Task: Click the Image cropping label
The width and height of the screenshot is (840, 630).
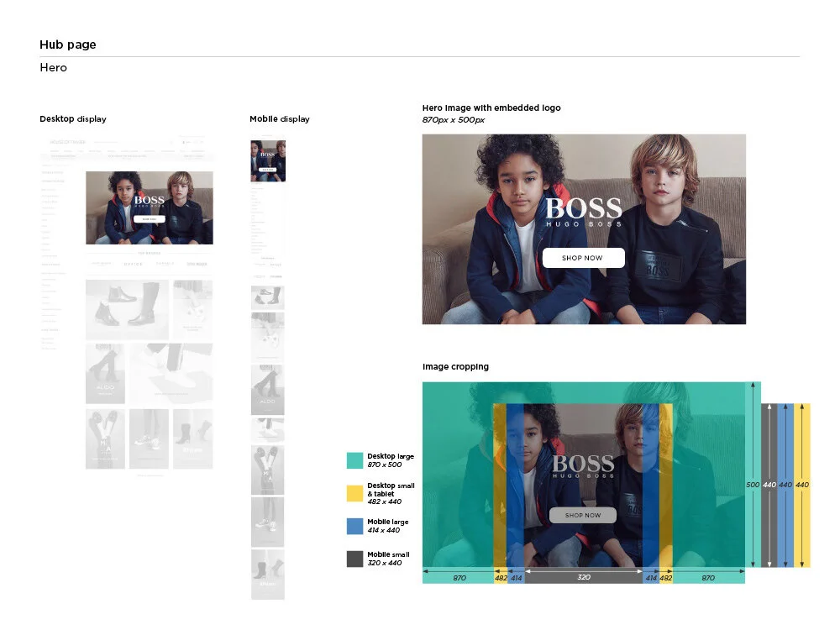Action: tap(455, 367)
